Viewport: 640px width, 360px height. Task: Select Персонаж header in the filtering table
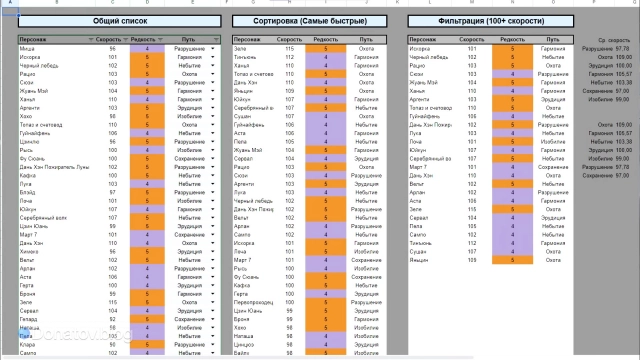click(x=422, y=40)
